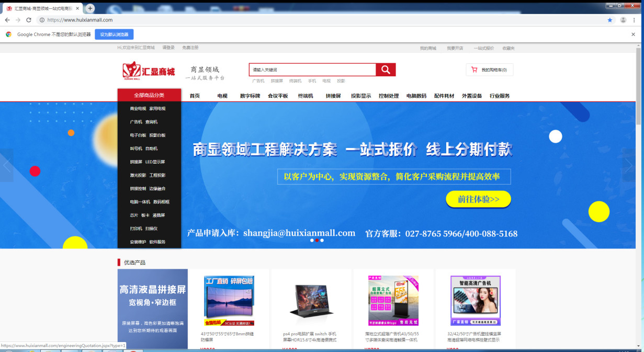Click the site information icon in address bar
The height and width of the screenshot is (352, 644).
[42, 20]
